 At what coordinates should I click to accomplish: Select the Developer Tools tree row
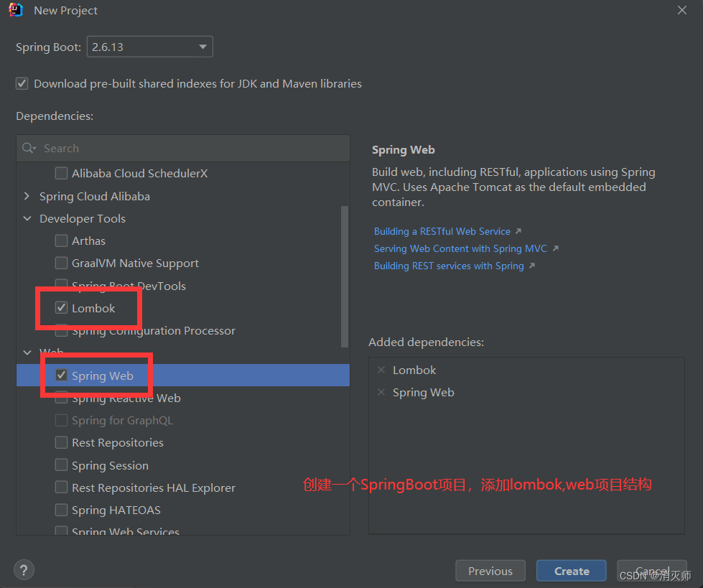point(183,218)
